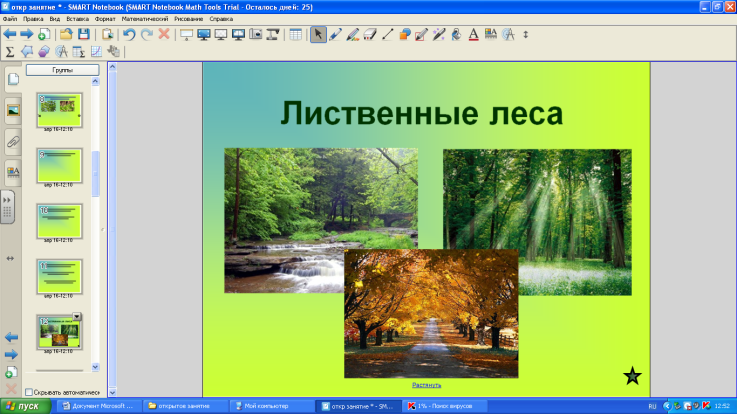This screenshot has height=414, width=737.
Task: Select the page 9 thumbnail
Action: 59,165
